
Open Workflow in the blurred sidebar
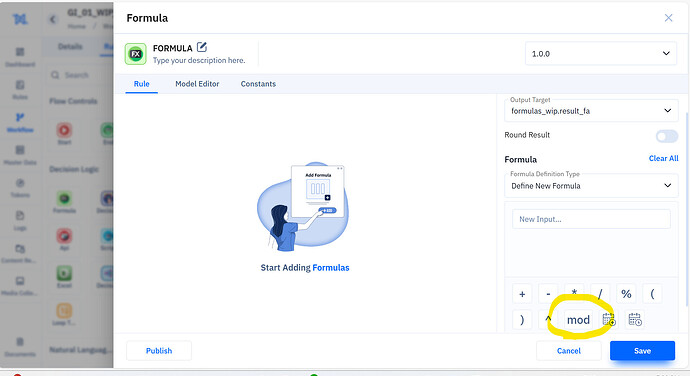[x=20, y=123]
